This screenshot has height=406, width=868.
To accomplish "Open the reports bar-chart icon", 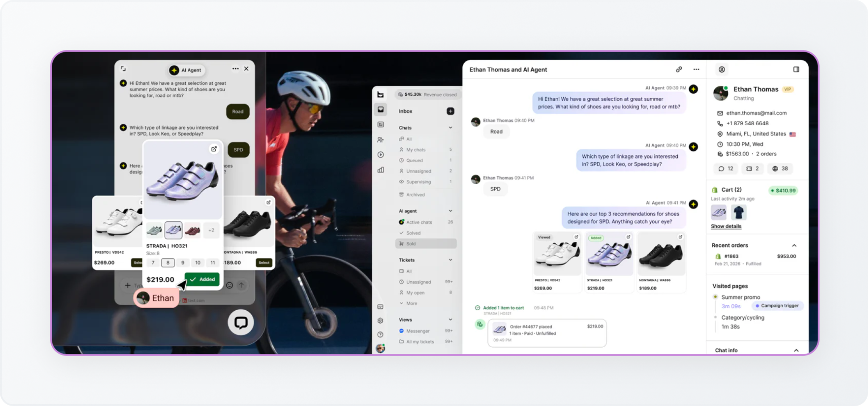I will [x=381, y=170].
